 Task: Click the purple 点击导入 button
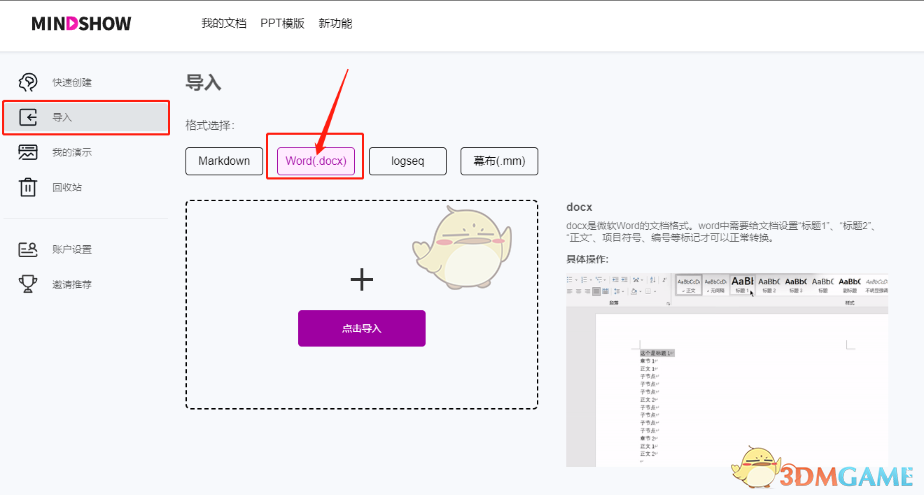point(362,328)
